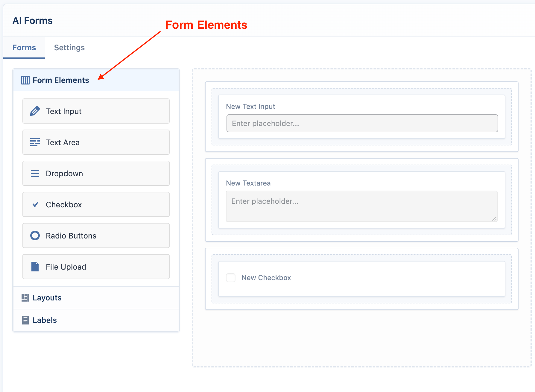This screenshot has width=535, height=392.
Task: Switch to the Settings tab
Action: (x=69, y=48)
